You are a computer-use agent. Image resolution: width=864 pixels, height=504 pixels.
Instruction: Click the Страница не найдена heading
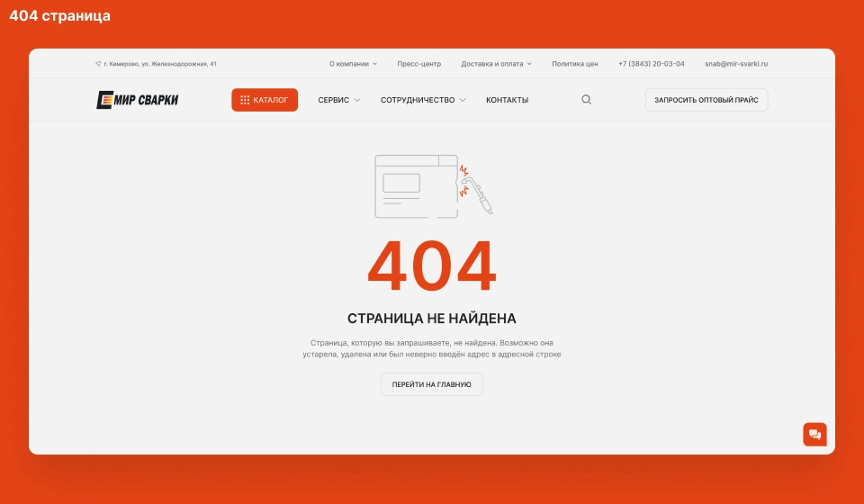pos(431,319)
